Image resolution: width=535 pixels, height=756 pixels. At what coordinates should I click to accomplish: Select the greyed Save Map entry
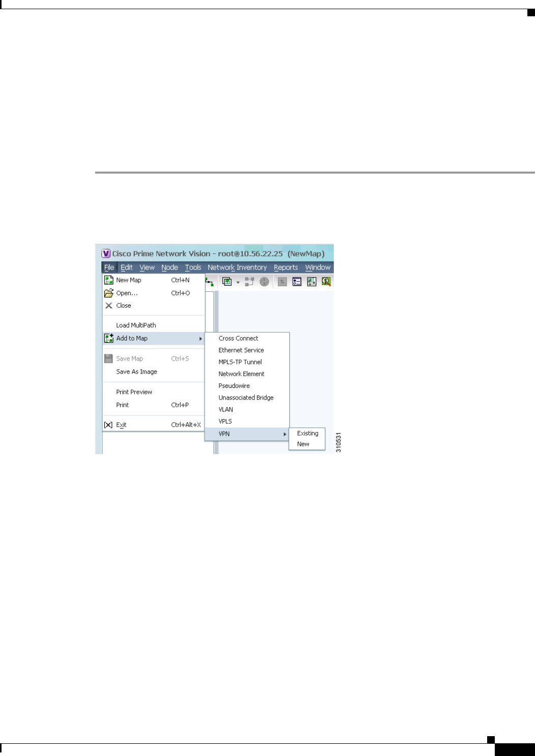154,358
